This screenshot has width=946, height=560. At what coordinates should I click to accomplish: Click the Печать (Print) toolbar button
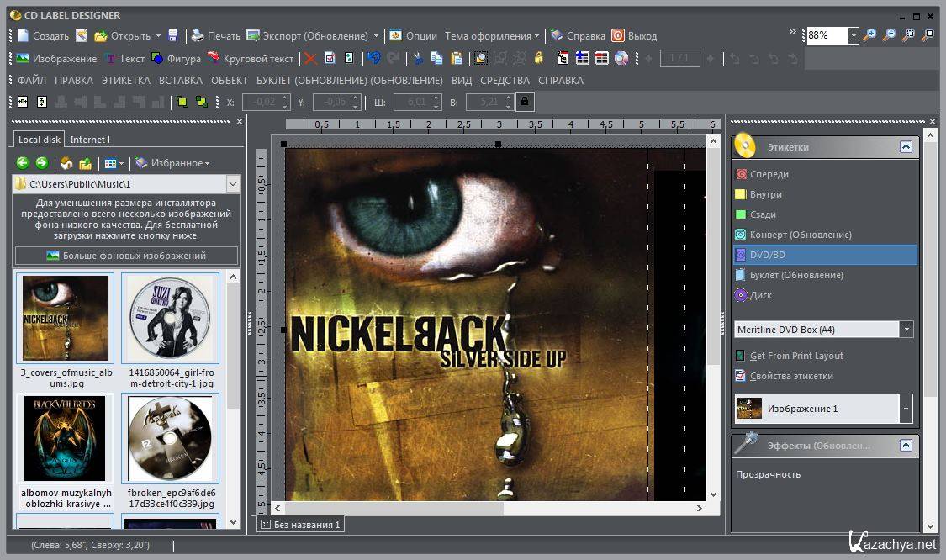[215, 36]
